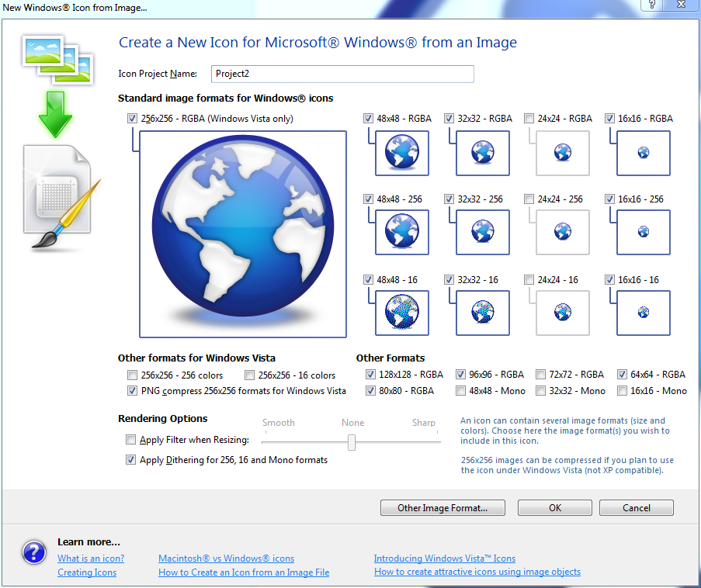Enable Apply Filter when Resizing
The height and width of the screenshot is (588, 701).
click(x=130, y=440)
